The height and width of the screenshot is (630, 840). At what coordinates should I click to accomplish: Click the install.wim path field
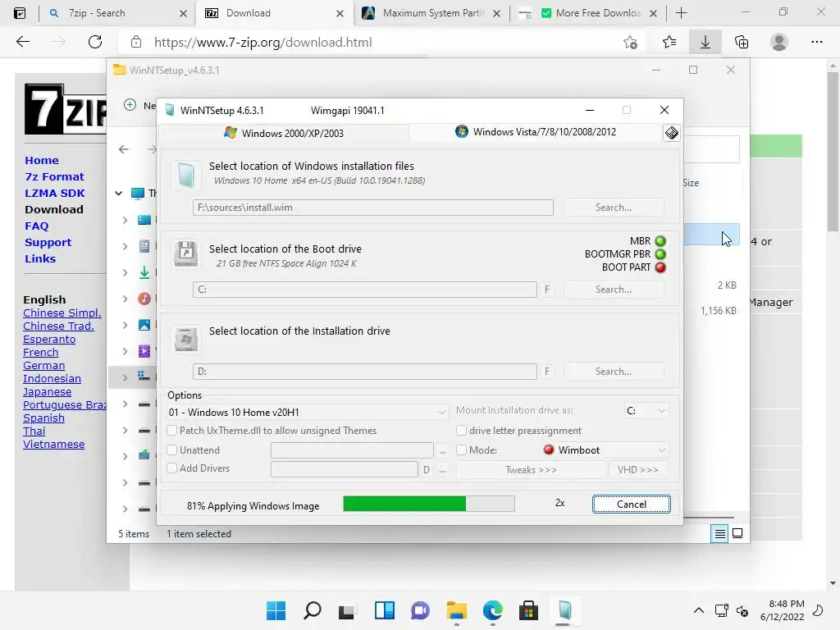[373, 208]
